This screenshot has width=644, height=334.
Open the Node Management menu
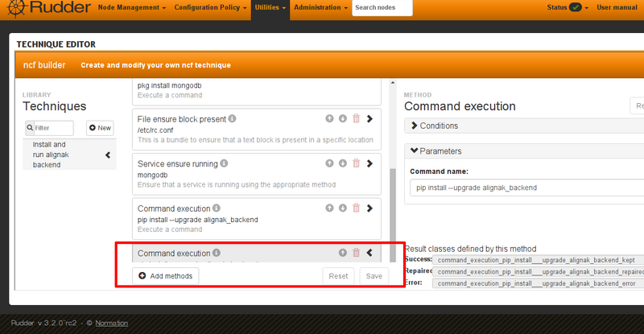[x=132, y=7]
